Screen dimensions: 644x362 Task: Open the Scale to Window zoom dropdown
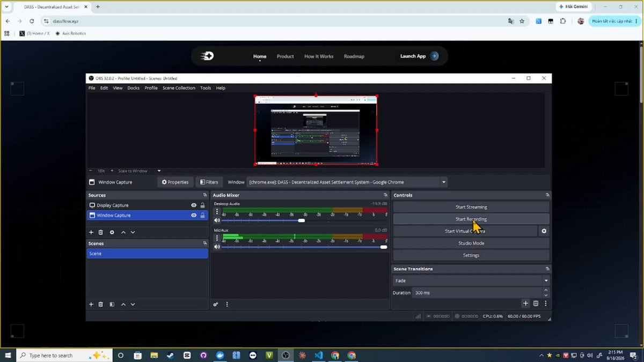point(138,171)
